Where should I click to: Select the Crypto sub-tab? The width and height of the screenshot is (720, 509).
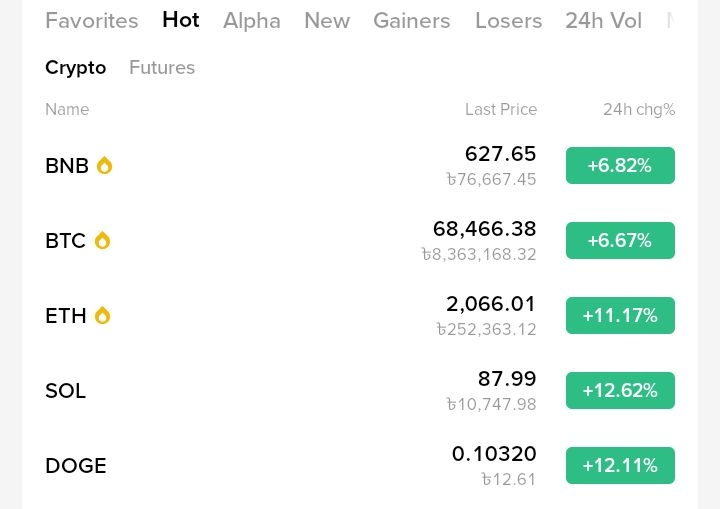click(75, 68)
